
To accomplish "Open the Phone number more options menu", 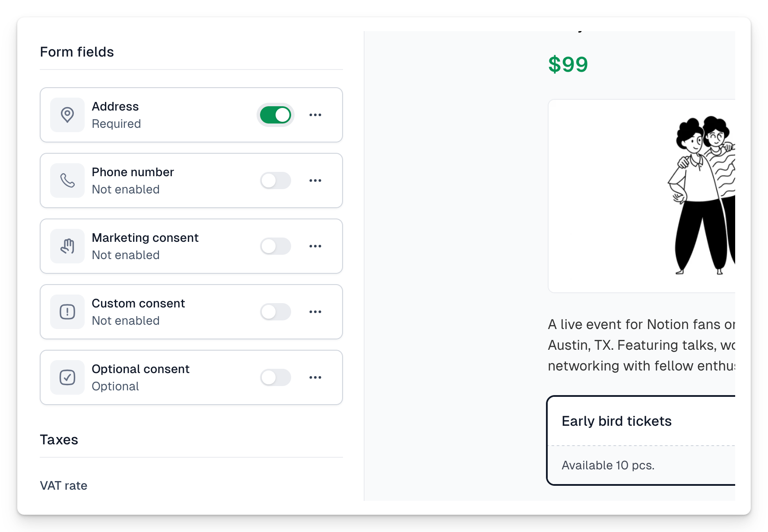I will [x=315, y=180].
